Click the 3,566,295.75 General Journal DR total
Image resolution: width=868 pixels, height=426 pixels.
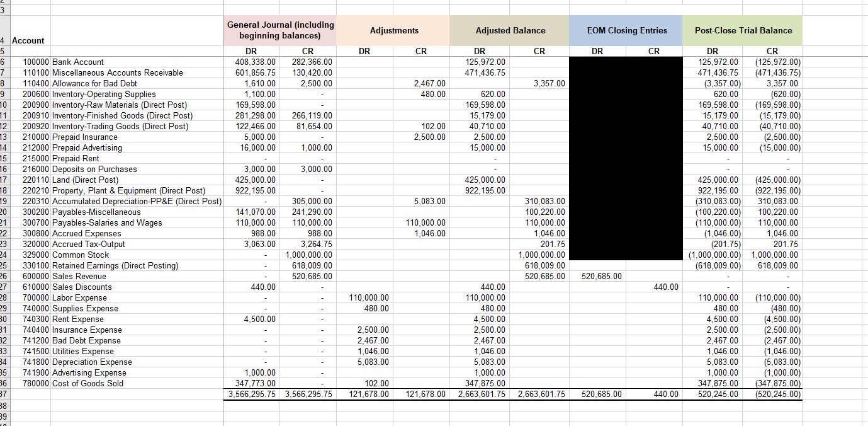point(252,394)
